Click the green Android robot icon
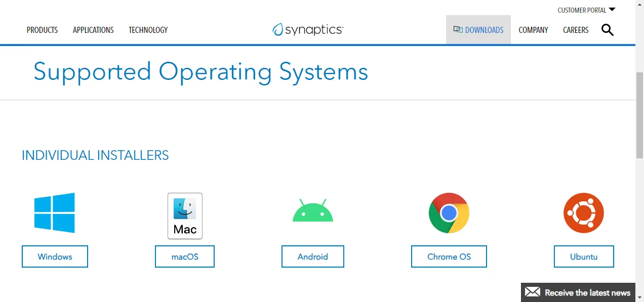The width and height of the screenshot is (644, 302). [313, 210]
